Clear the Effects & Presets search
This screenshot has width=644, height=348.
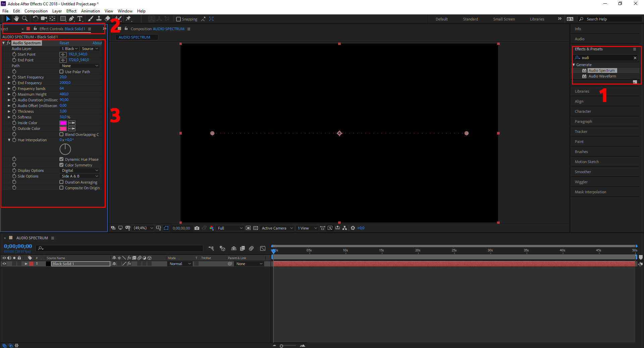[635, 58]
